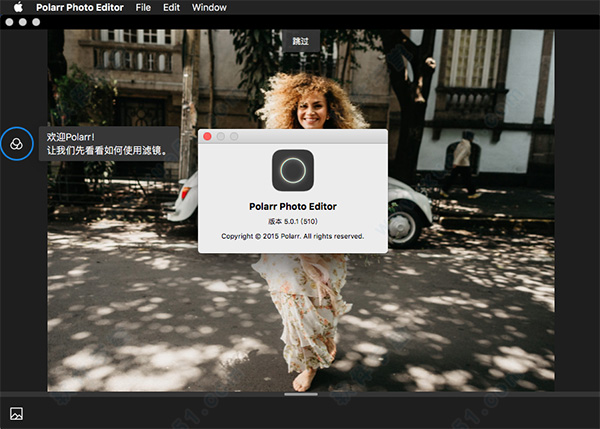Open the Polarr Photo Editor app menu

[x=80, y=7]
